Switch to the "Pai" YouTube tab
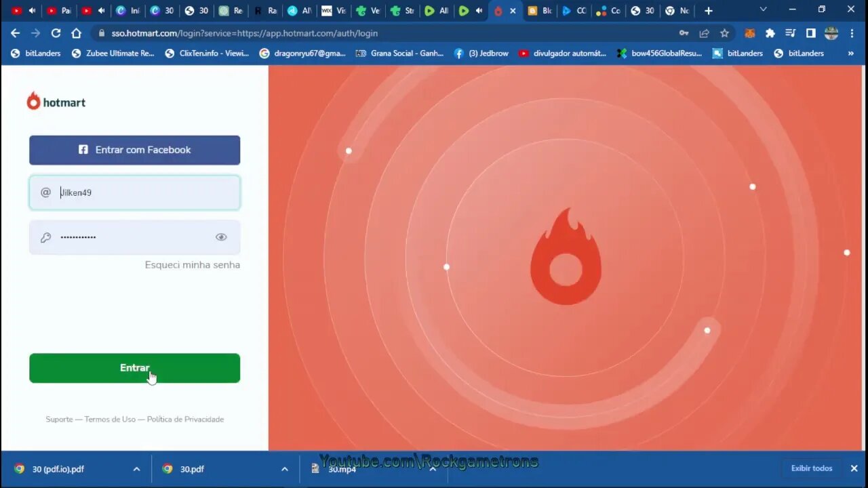Screen dimensions: 868x488 pyautogui.click(x=59, y=11)
